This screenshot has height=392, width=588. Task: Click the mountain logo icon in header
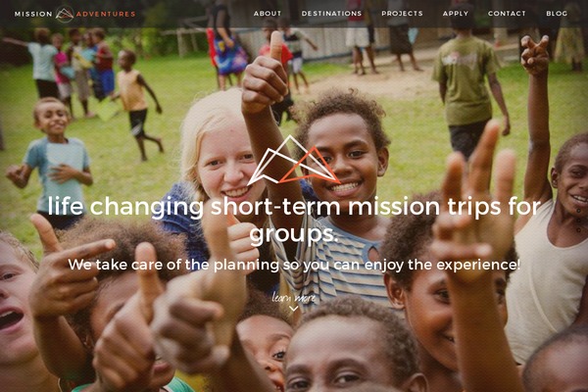[x=64, y=14]
